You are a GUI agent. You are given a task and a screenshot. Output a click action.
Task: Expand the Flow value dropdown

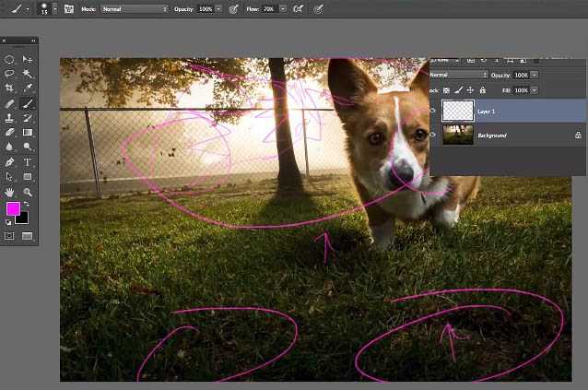point(282,8)
